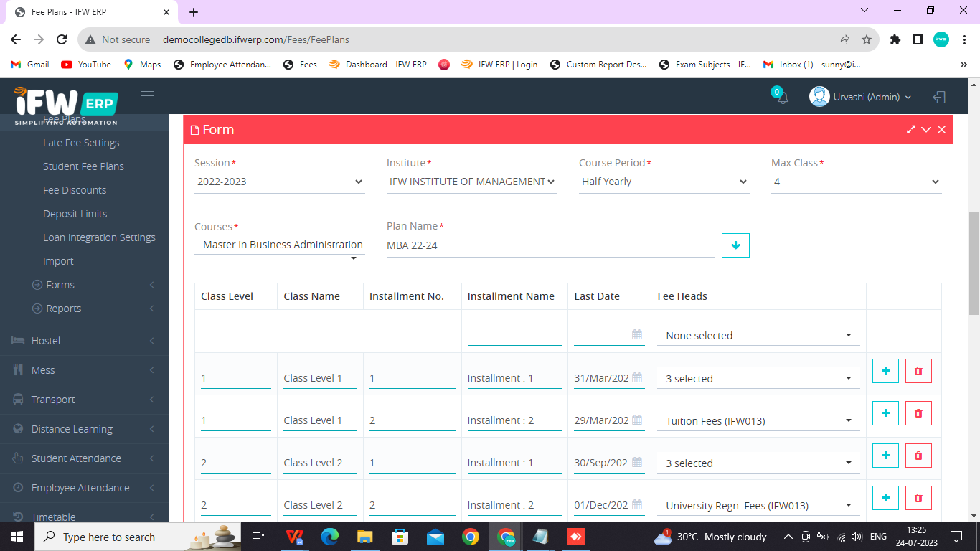Click the logout icon in header
The width and height of the screenshot is (980, 551).
[939, 97]
